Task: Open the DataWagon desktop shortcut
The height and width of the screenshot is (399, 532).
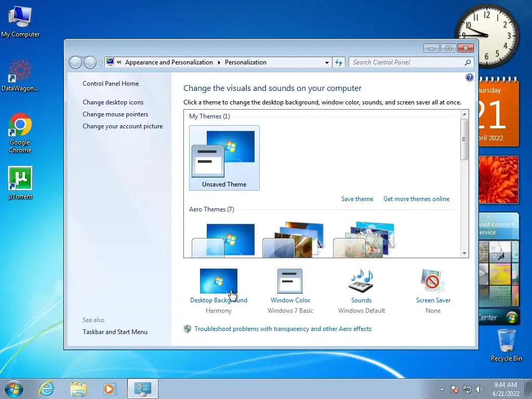Action: click(20, 75)
